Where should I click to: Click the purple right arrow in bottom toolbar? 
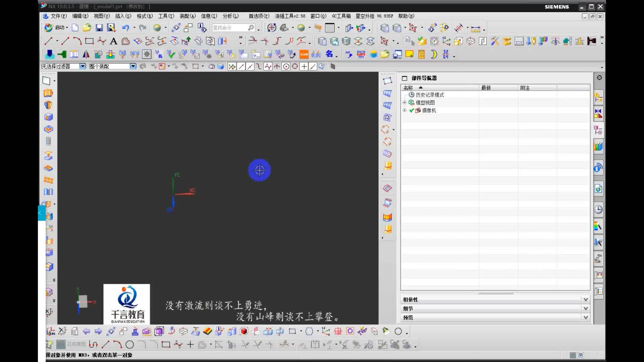click(x=98, y=331)
